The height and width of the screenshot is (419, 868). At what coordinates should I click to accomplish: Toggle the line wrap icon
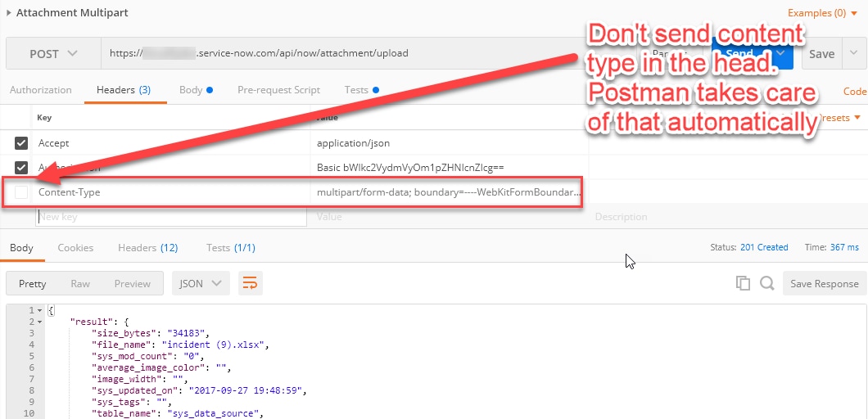pos(251,283)
